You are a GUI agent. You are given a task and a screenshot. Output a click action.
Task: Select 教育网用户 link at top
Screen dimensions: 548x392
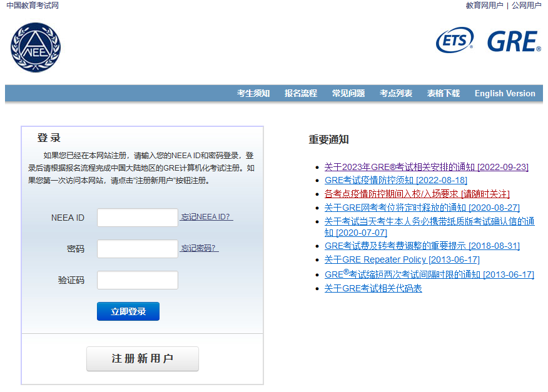click(x=484, y=6)
